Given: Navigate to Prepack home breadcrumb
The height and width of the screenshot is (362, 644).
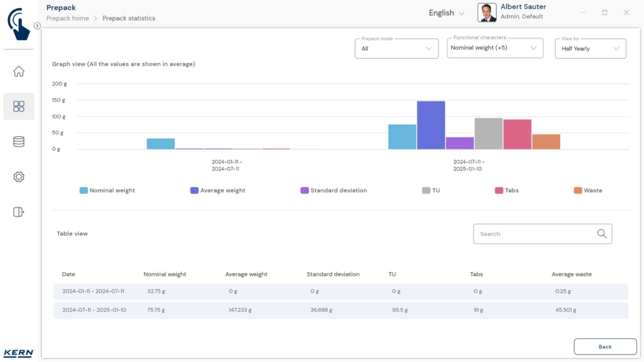Looking at the screenshot, I should (x=67, y=18).
